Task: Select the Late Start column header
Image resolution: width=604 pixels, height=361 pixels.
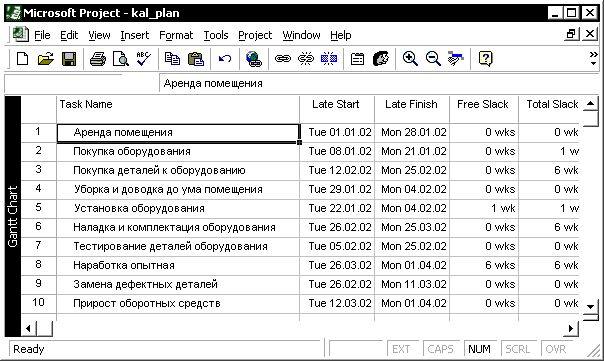Action: click(x=337, y=109)
